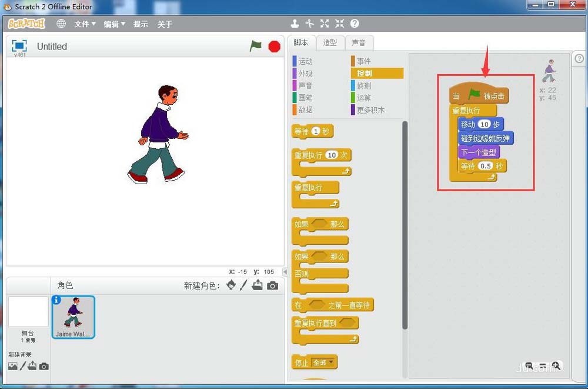Select the stage backdrop thumbnail
The width and height of the screenshot is (588, 389).
pos(28,312)
